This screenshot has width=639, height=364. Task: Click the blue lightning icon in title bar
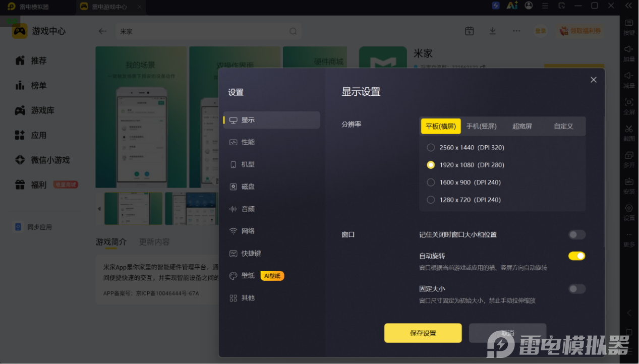tap(496, 6)
